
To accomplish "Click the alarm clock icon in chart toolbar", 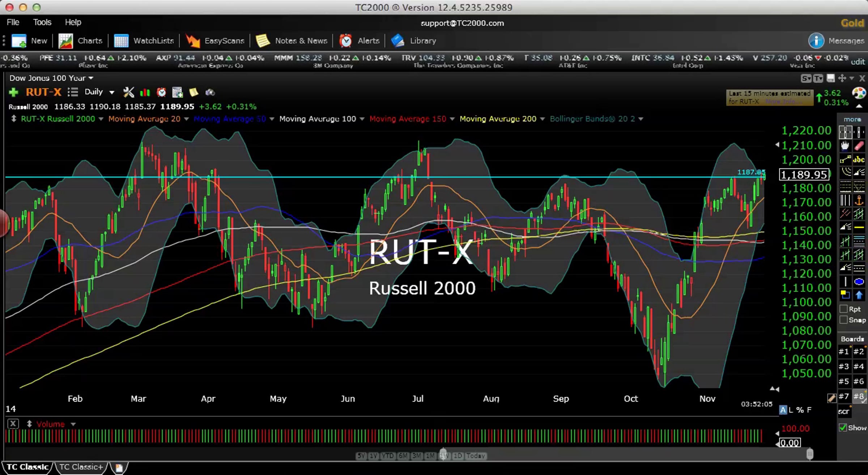I will tap(161, 92).
